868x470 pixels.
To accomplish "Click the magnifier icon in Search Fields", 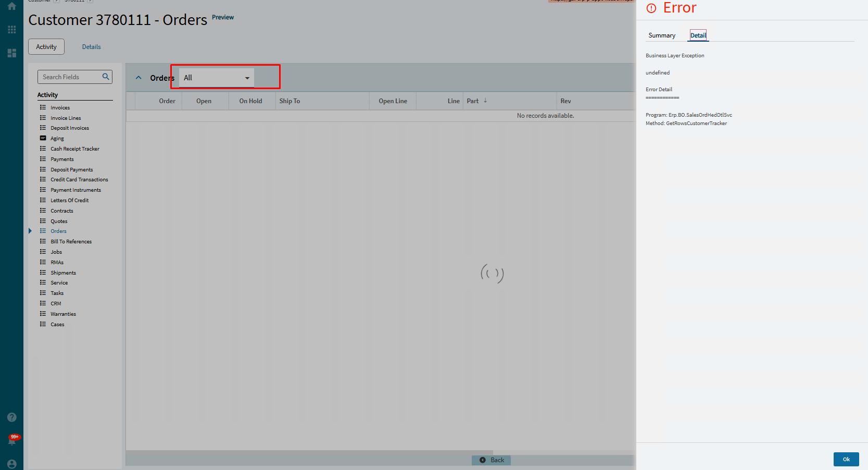I will point(106,77).
